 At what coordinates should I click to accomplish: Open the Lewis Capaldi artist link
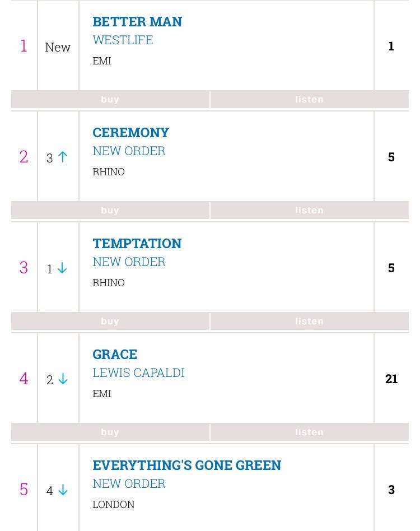pos(138,373)
